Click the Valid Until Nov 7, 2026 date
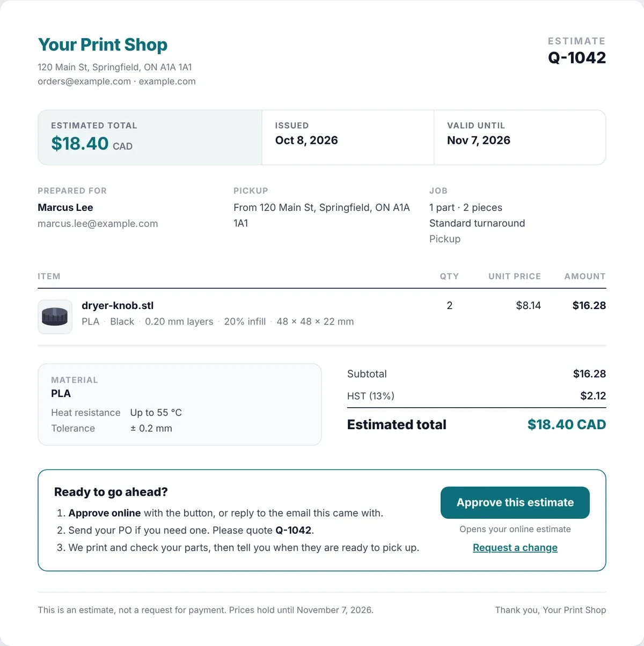 point(479,141)
